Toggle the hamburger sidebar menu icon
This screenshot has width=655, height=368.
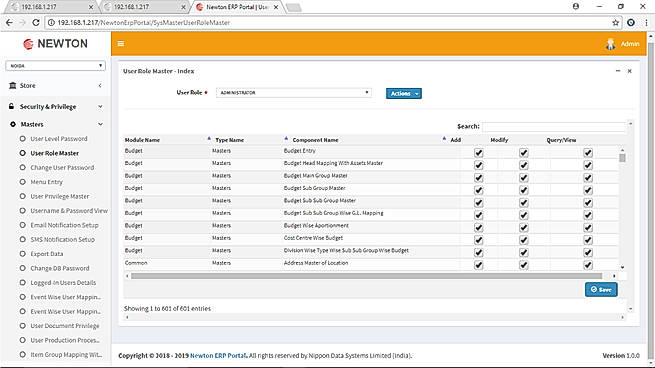pos(121,43)
